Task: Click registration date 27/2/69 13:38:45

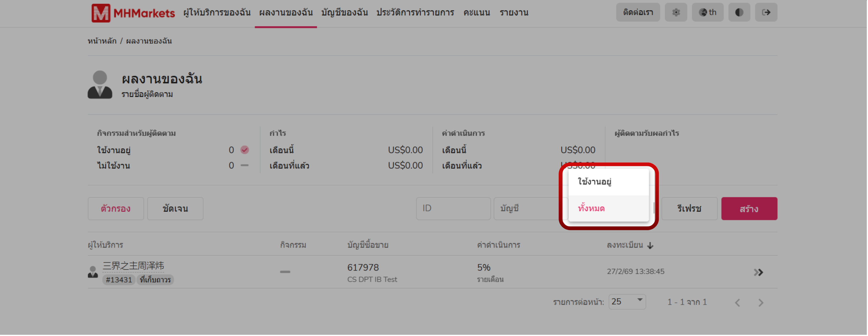Action: [635, 272]
